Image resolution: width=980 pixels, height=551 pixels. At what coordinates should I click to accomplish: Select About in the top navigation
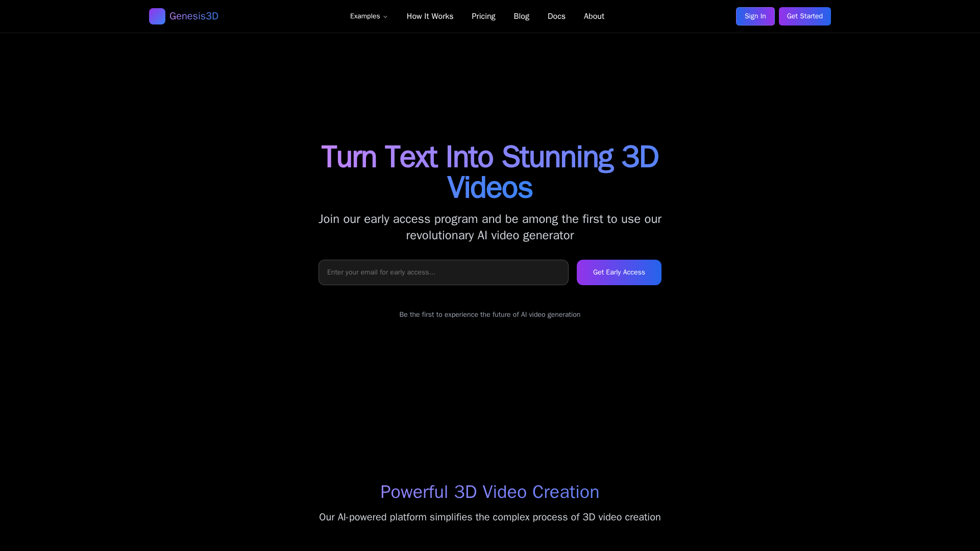tap(594, 16)
